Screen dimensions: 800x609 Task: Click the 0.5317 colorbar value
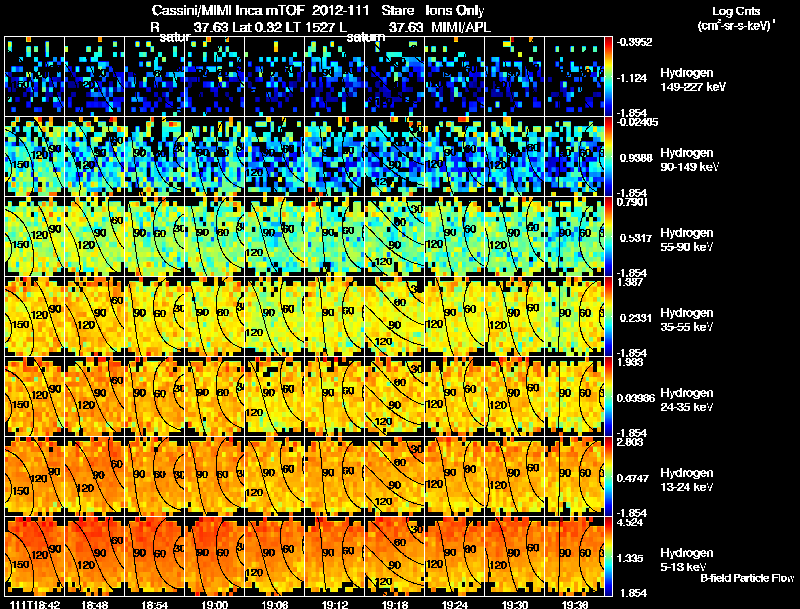pyautogui.click(x=636, y=238)
